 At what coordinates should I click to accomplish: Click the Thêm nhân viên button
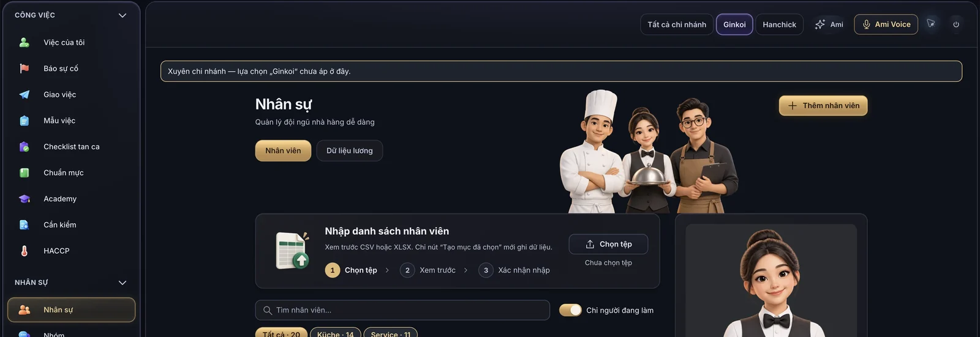[x=823, y=106]
